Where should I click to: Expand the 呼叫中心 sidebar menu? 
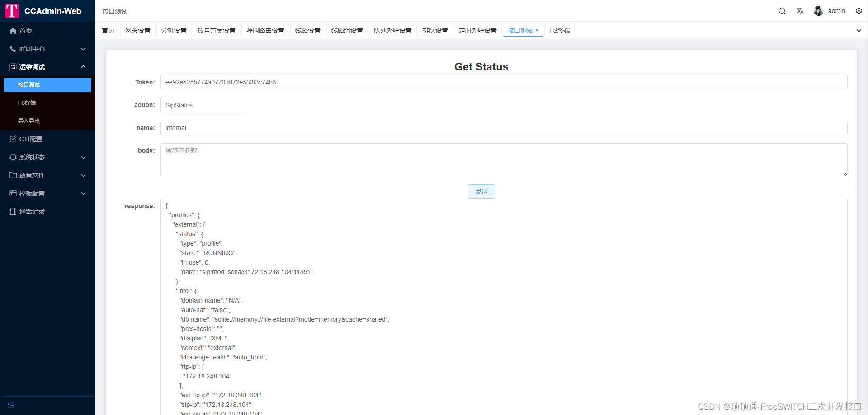(83, 49)
